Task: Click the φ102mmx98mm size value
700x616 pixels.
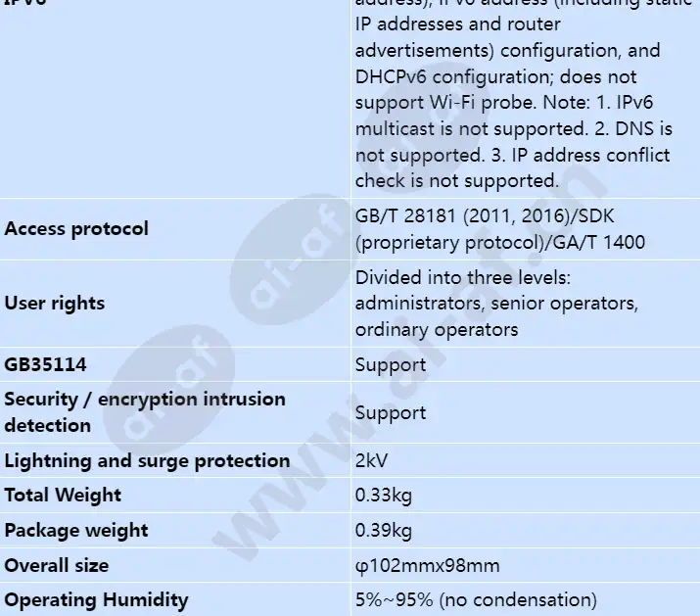Action: [x=427, y=566]
